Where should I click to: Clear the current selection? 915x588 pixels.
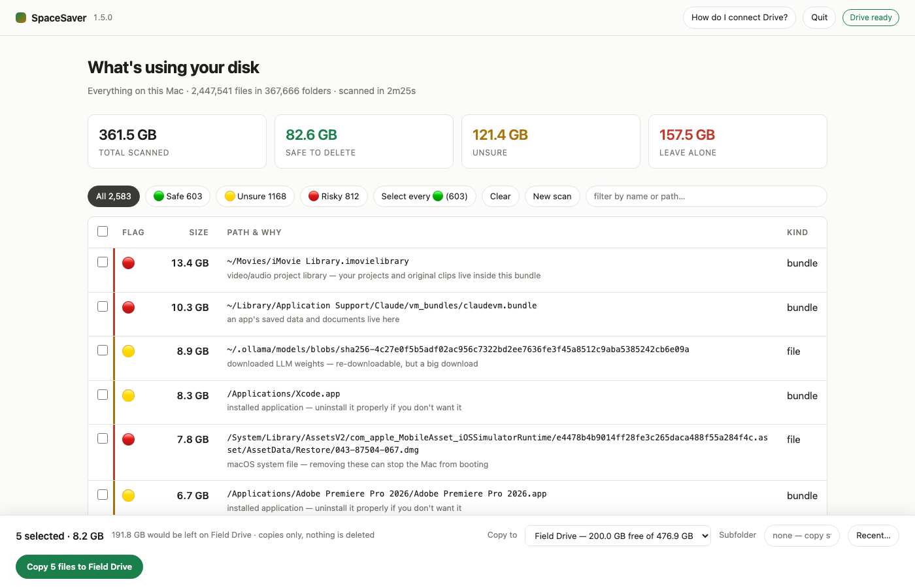501,197
